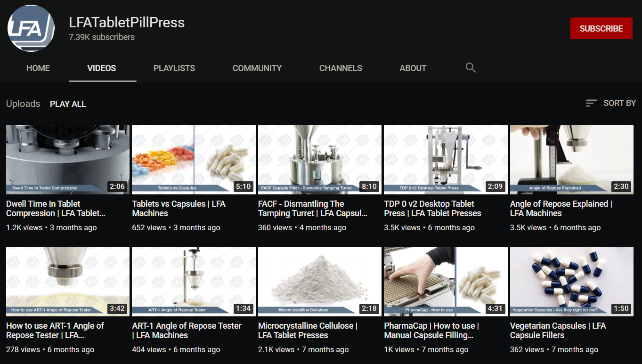Open the Angle of Repose Explained thumbnail

[x=572, y=160]
